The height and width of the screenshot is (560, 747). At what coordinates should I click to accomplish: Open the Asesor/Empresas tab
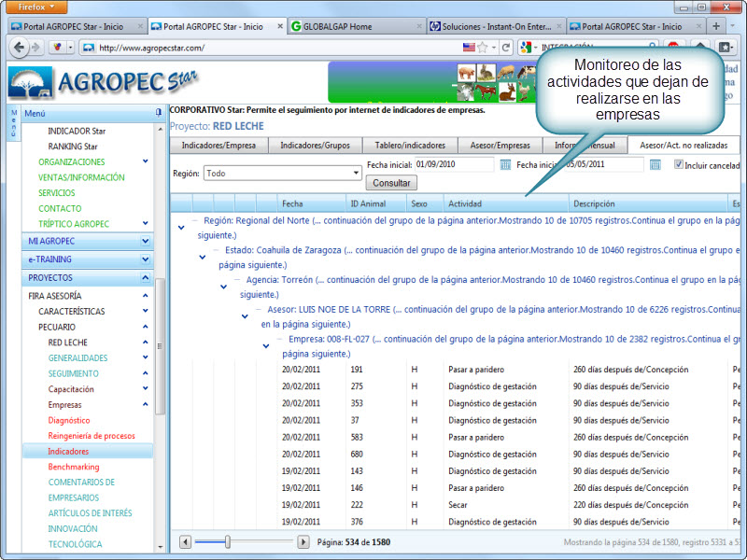pyautogui.click(x=500, y=146)
